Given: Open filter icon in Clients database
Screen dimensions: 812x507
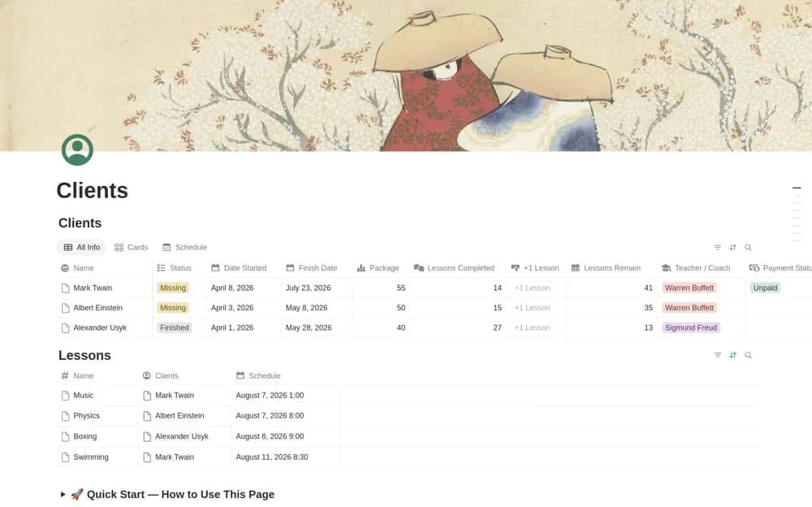Looking at the screenshot, I should pyautogui.click(x=717, y=247).
